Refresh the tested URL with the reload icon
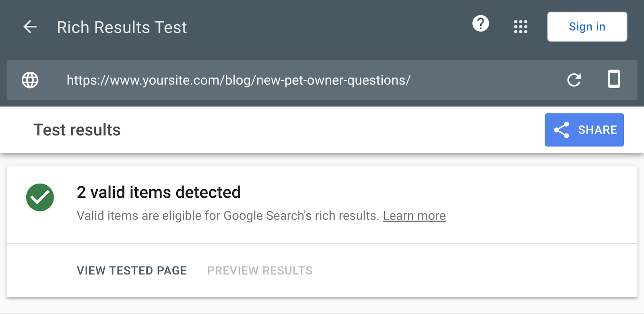Image resolution: width=644 pixels, height=314 pixels. tap(574, 80)
